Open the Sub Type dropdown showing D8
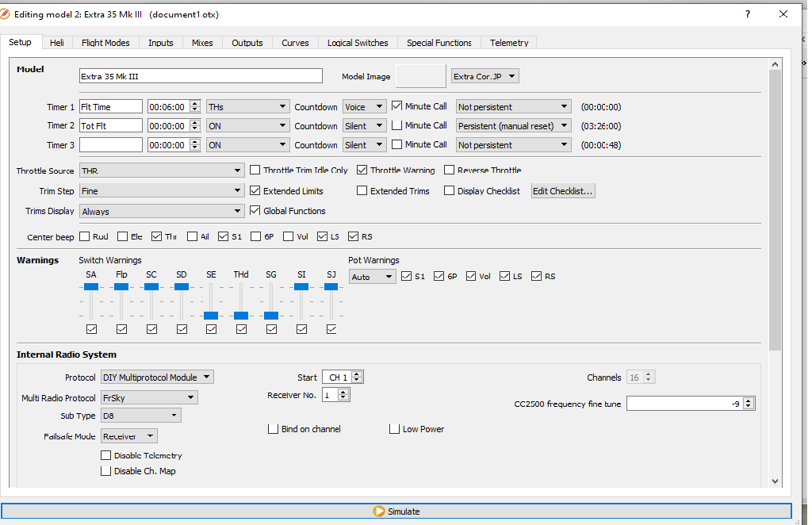This screenshot has width=812, height=525. pyautogui.click(x=140, y=415)
